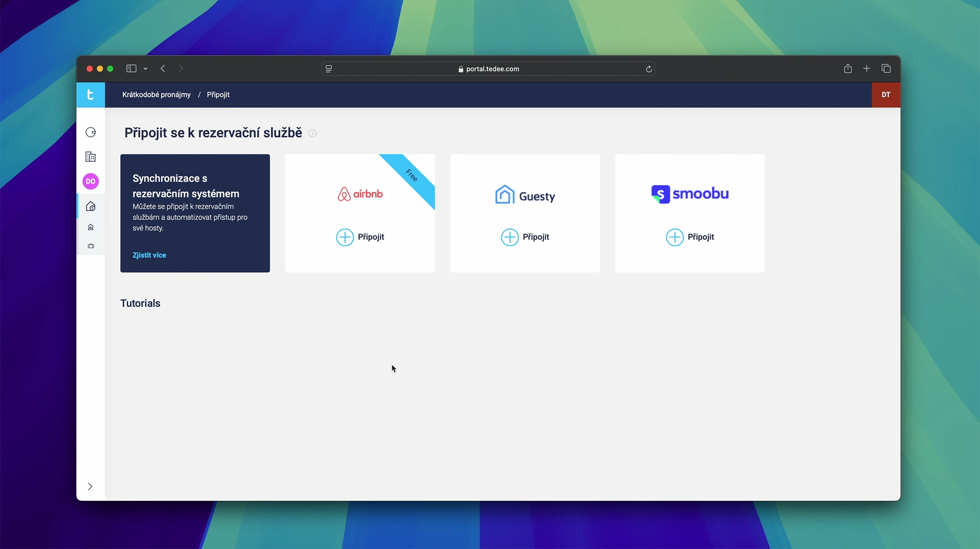
Task: Click the bed under roof sidebar icon
Action: click(90, 228)
